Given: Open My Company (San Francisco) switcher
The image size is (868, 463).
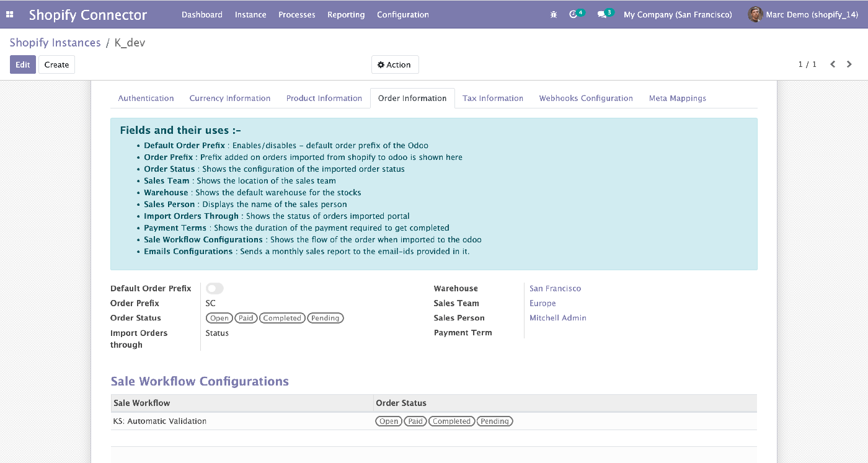Looking at the screenshot, I should tap(678, 14).
